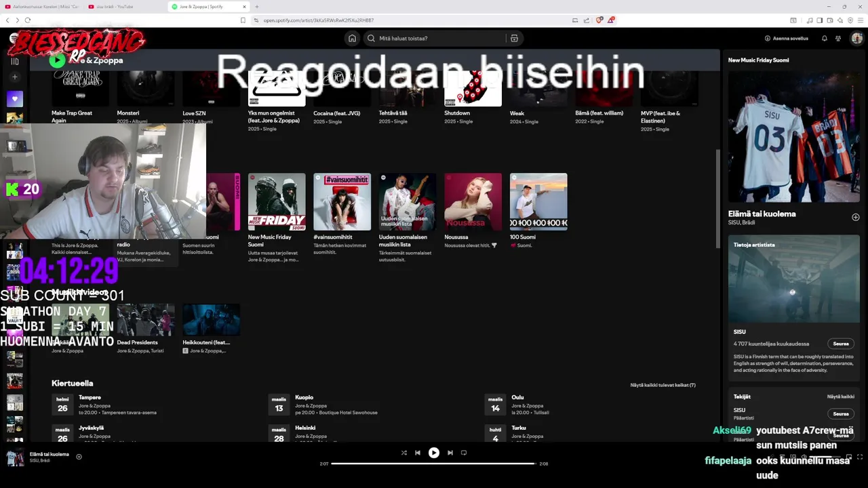Open a new browser tab
The height and width of the screenshot is (488, 868).
[x=257, y=7]
